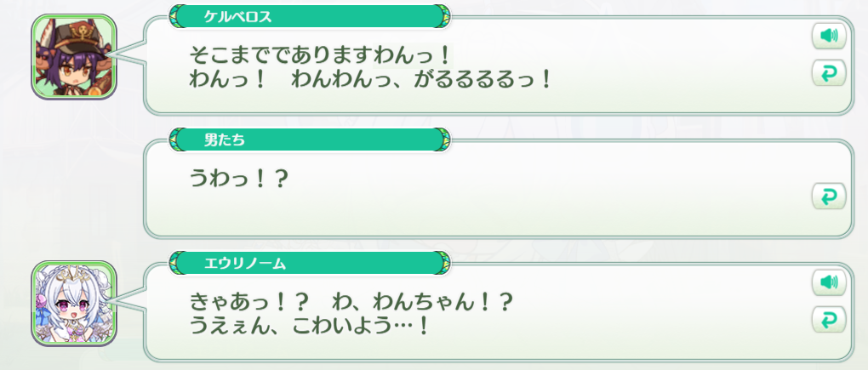
Task: Click return arrow in 男たち dialogue box
Action: (x=829, y=196)
